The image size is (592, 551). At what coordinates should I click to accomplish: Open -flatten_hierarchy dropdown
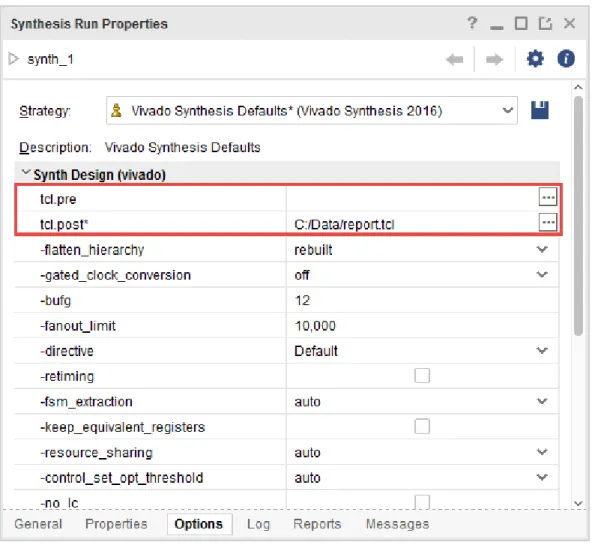pos(542,249)
